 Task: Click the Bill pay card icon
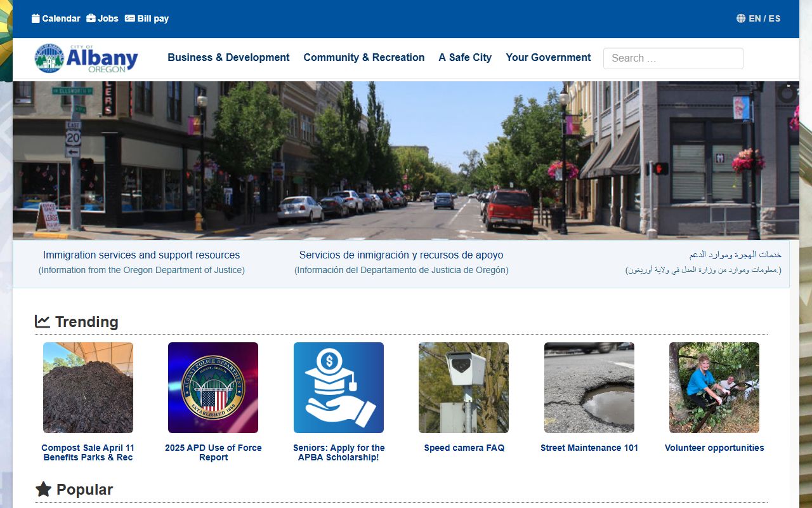pos(129,18)
